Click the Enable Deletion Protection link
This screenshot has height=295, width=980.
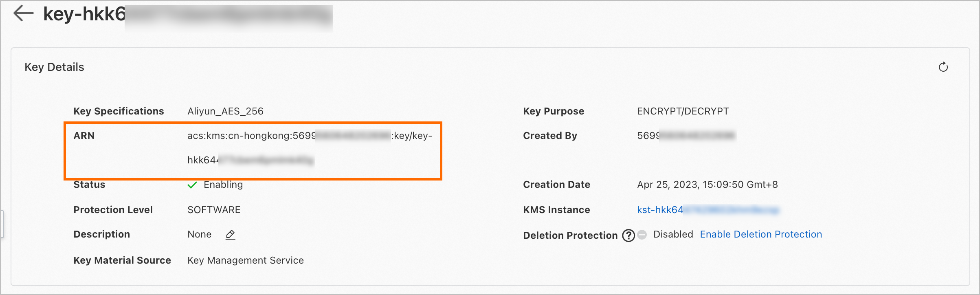coord(760,234)
